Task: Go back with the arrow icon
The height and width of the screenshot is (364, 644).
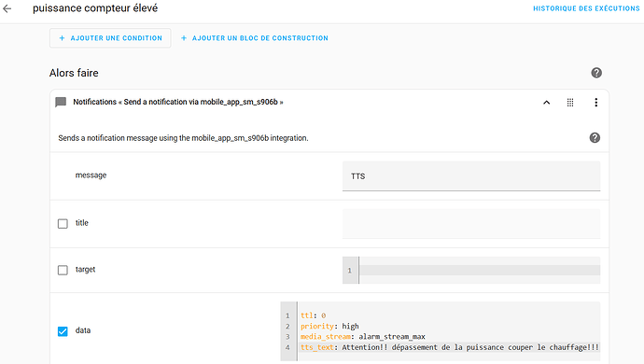Action: 7,8
